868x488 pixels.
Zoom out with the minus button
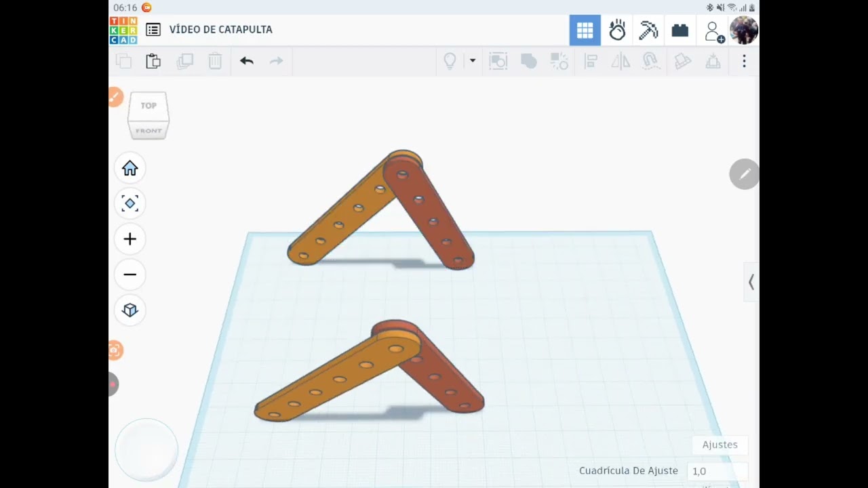[130, 274]
